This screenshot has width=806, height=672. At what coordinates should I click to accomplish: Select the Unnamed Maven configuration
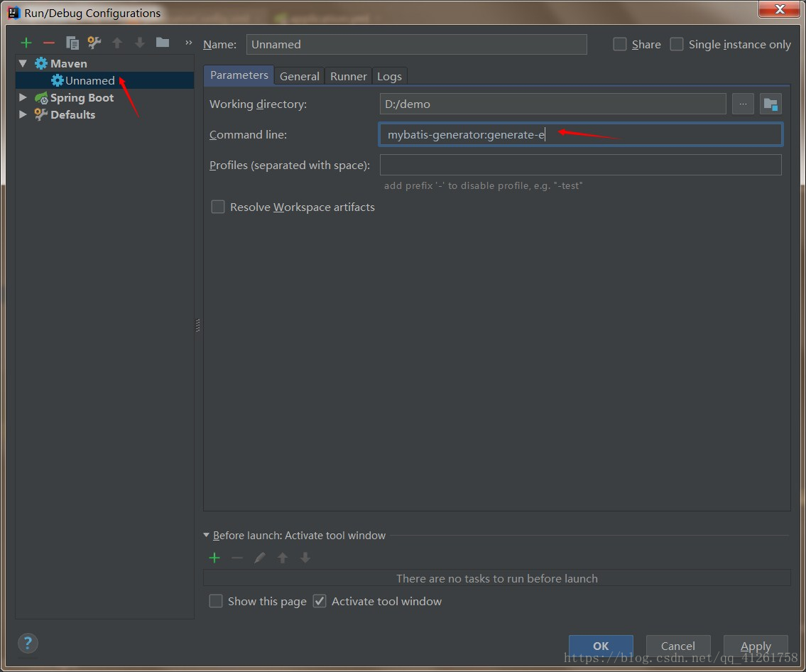[104, 80]
